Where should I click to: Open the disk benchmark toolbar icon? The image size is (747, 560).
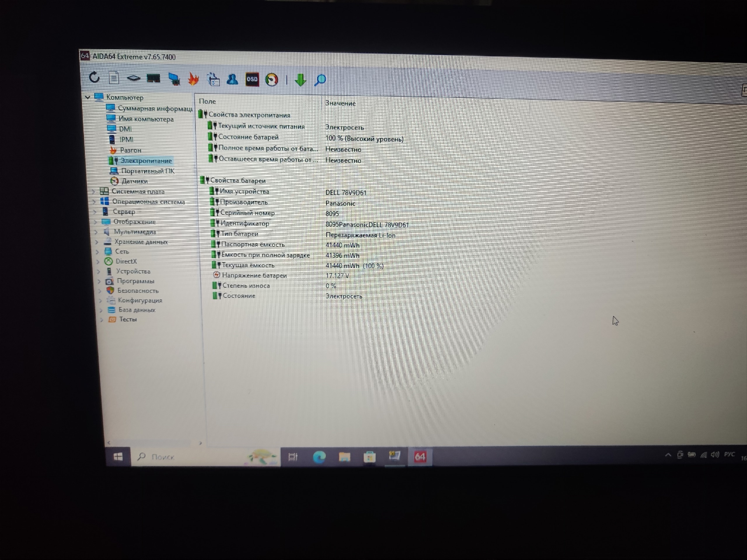pyautogui.click(x=133, y=79)
